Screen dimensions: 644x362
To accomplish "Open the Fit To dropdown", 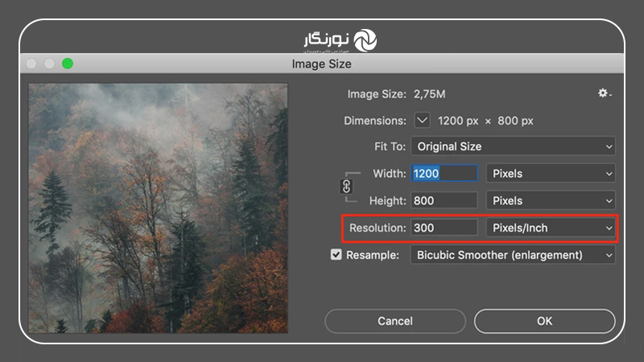I will (x=513, y=146).
